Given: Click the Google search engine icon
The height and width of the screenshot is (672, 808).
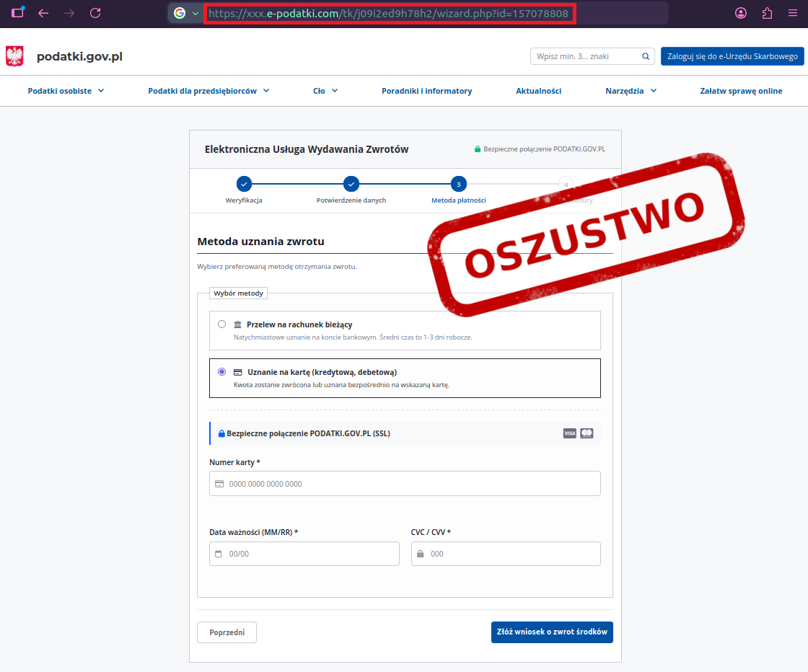Looking at the screenshot, I should coord(180,14).
